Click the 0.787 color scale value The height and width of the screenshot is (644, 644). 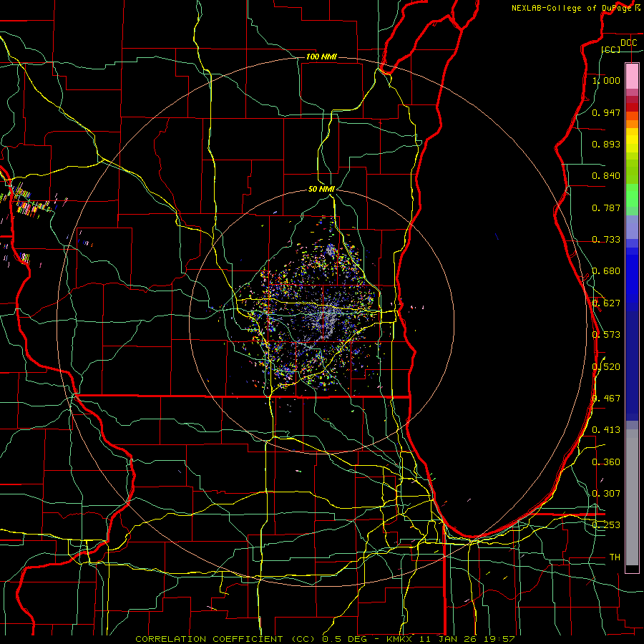click(x=606, y=208)
